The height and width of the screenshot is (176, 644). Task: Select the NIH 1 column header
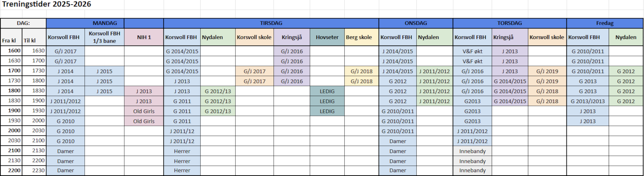144,37
